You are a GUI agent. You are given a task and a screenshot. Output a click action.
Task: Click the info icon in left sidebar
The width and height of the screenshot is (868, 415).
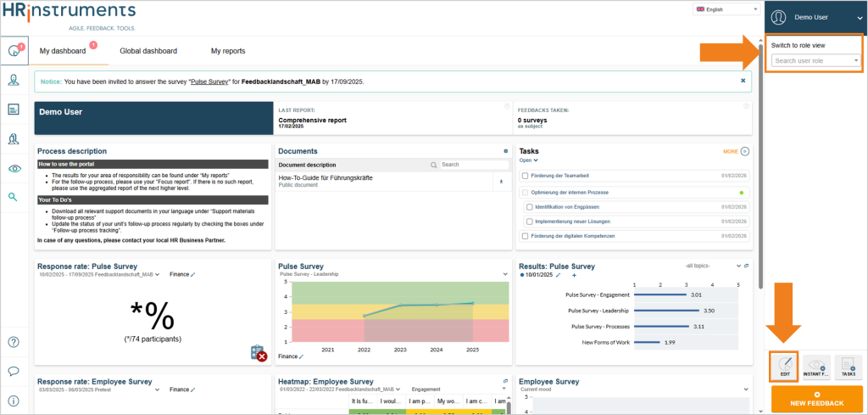14,401
